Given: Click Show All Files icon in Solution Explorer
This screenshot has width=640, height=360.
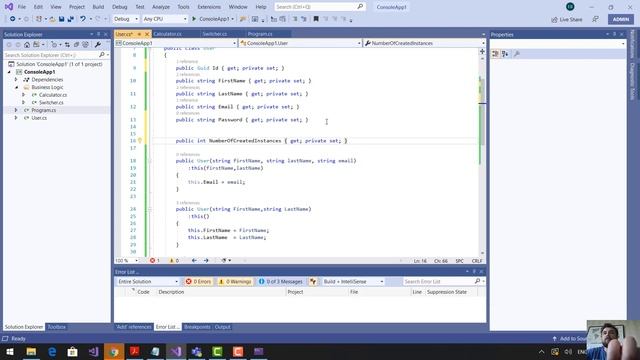Looking at the screenshot, I should pos(85,44).
